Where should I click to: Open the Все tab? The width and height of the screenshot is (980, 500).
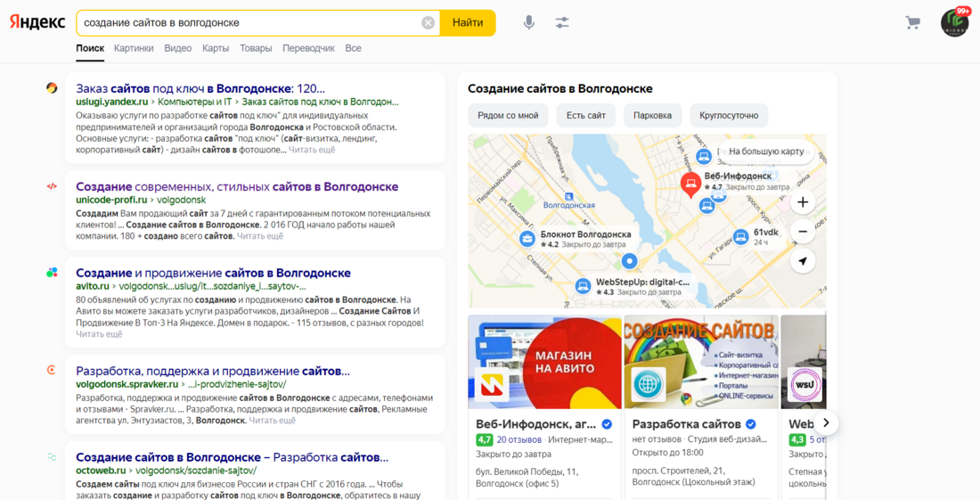tap(353, 48)
